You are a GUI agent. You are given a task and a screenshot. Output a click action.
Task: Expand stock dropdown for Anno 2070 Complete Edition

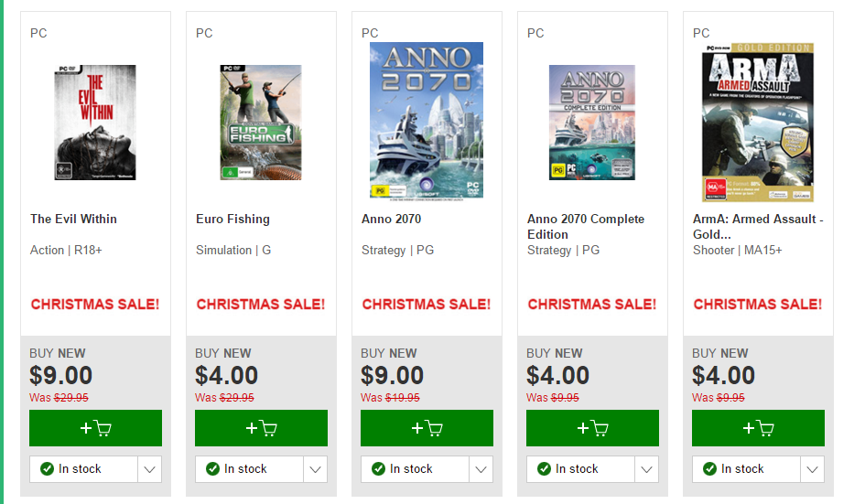click(646, 469)
